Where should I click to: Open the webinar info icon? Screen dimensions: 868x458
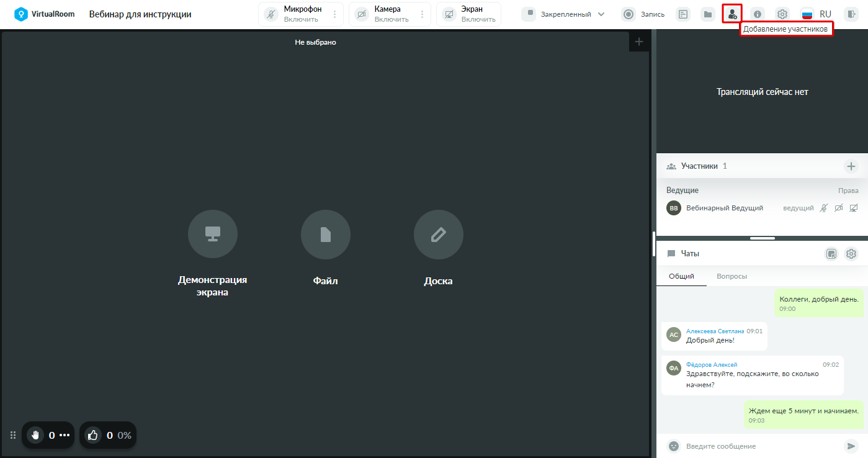[x=758, y=14]
